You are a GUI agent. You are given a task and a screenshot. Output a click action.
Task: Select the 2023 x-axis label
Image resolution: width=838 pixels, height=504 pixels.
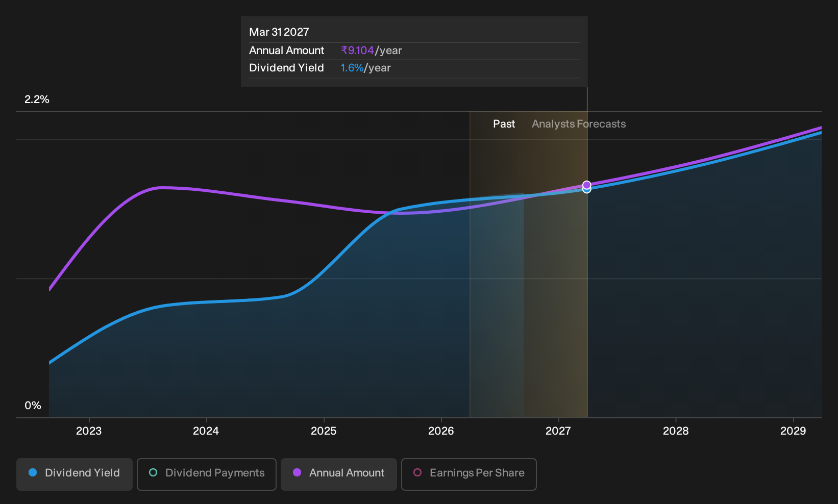(89, 431)
